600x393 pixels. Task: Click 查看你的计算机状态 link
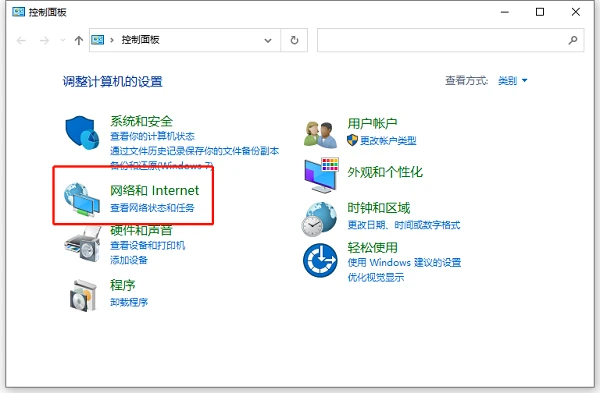tap(152, 136)
